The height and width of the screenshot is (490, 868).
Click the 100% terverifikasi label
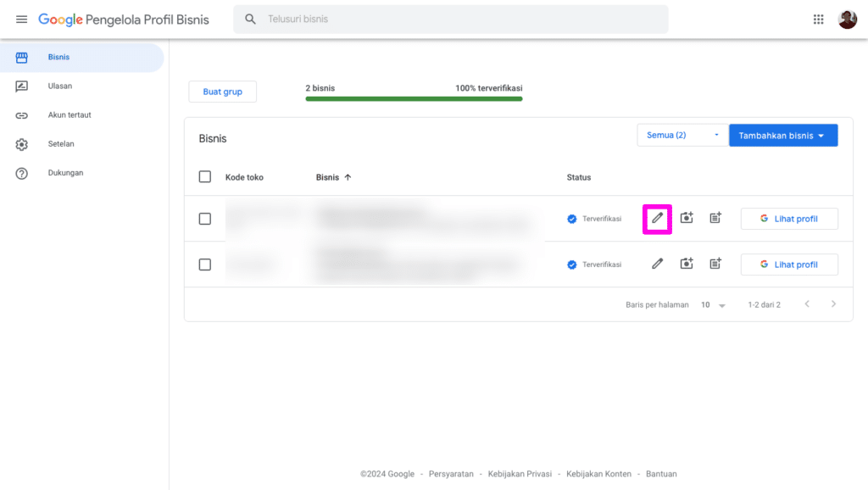point(489,88)
